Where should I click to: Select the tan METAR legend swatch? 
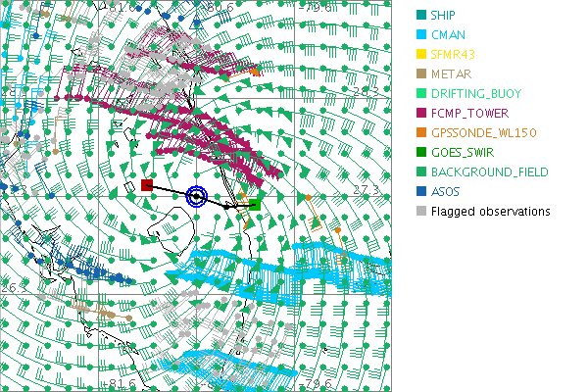coord(420,74)
